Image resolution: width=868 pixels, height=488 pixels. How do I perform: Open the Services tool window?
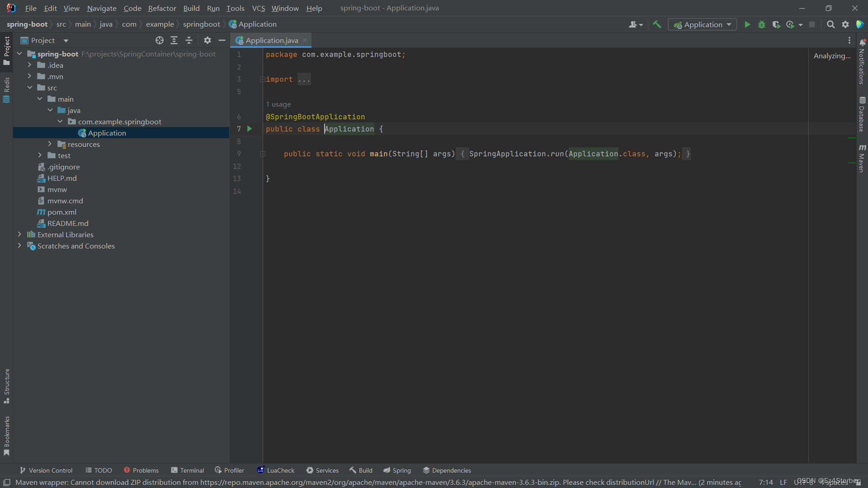[x=322, y=470]
